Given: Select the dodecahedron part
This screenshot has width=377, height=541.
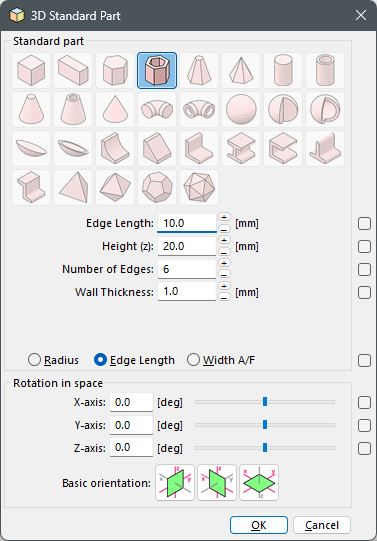Looking at the screenshot, I should click(157, 187).
